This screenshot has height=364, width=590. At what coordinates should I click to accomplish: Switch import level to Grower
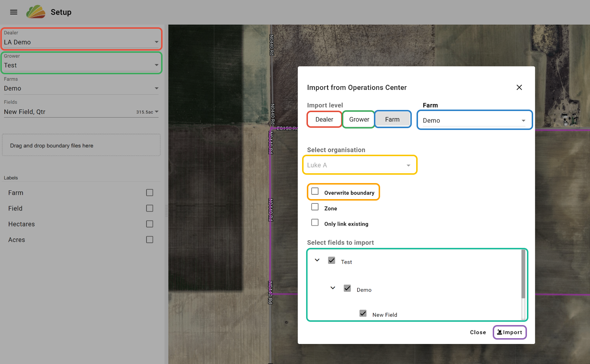tap(359, 119)
